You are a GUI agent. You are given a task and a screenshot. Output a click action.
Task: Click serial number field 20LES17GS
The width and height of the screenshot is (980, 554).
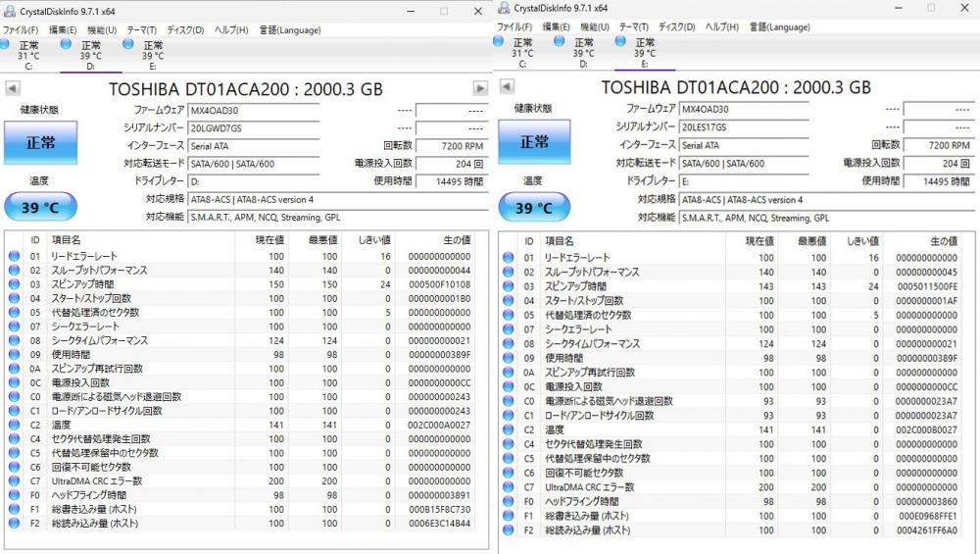pyautogui.click(x=744, y=126)
